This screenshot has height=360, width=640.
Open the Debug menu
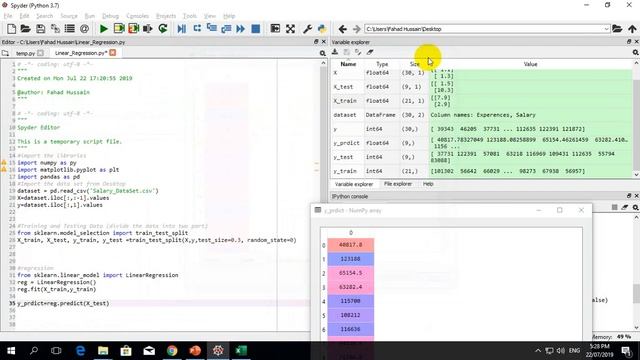click(110, 16)
